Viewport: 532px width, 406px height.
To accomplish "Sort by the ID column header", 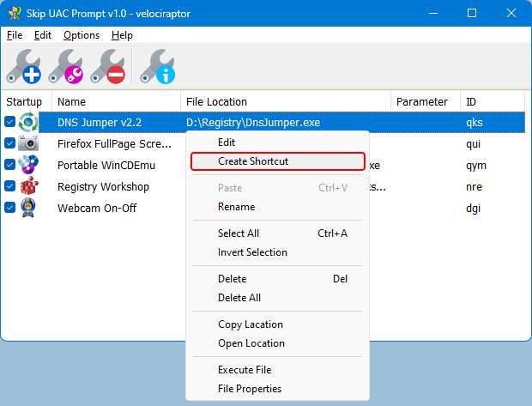I will tap(493, 101).
